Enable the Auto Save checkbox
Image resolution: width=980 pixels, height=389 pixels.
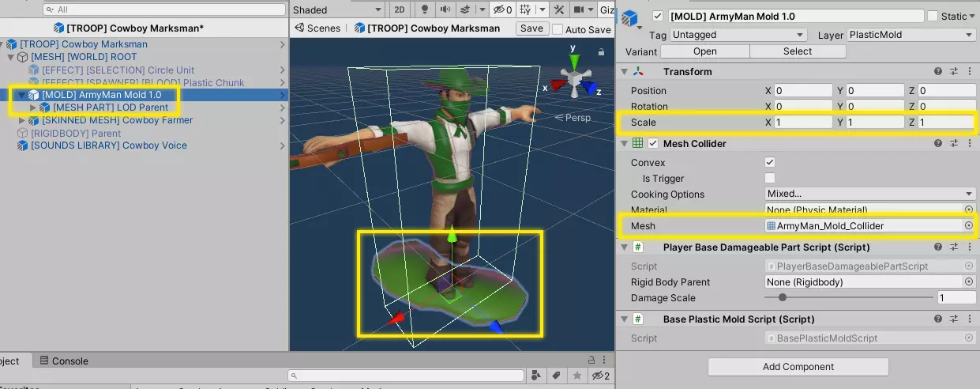click(558, 29)
